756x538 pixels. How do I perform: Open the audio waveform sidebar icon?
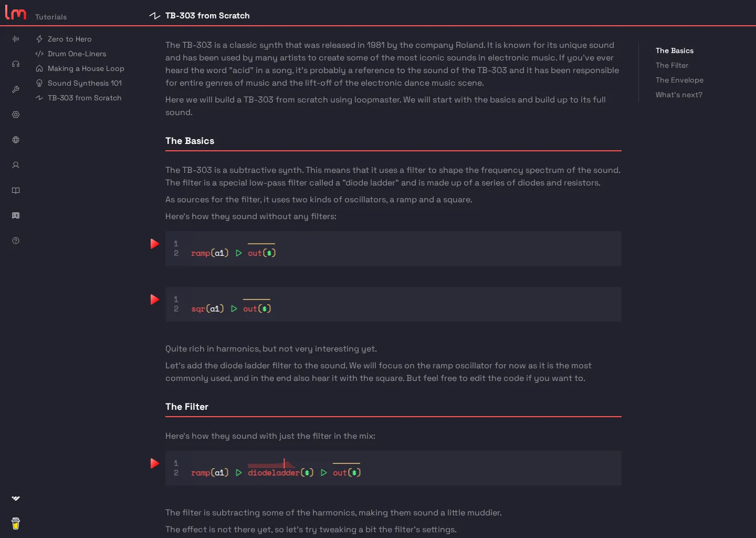pyautogui.click(x=16, y=39)
